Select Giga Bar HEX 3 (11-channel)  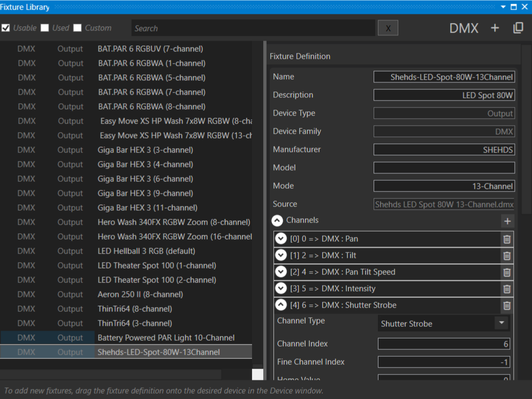click(x=126, y=208)
